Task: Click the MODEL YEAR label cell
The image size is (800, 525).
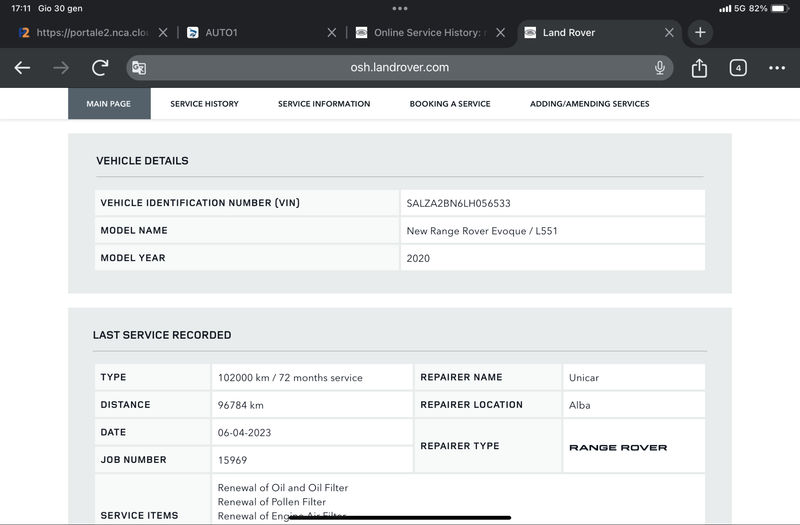Action: pos(247,258)
